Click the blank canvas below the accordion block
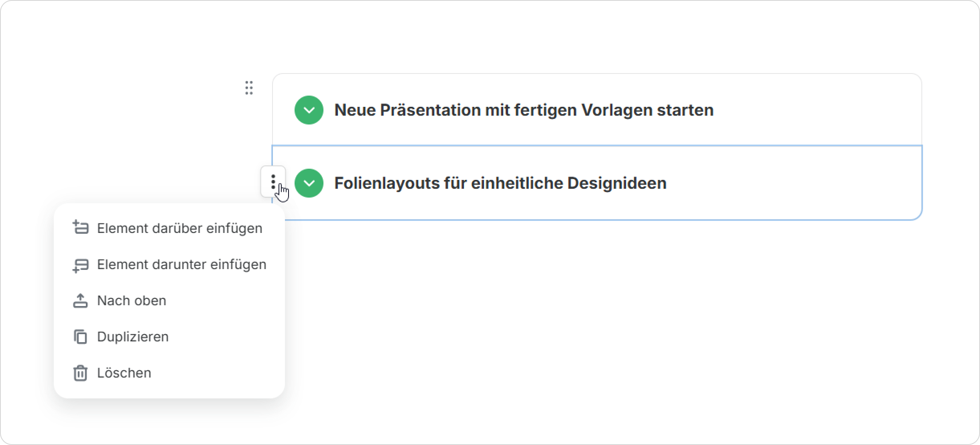Screen dimensions: 980x445 [602, 321]
